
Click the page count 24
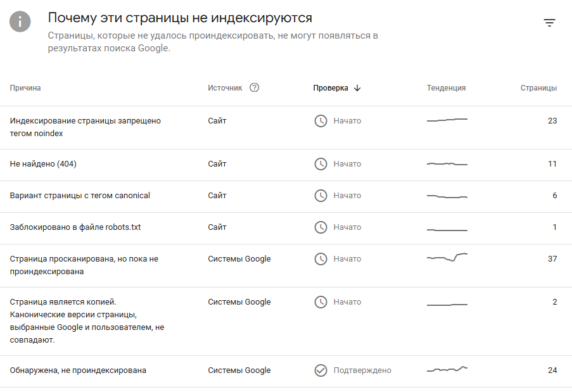(552, 370)
